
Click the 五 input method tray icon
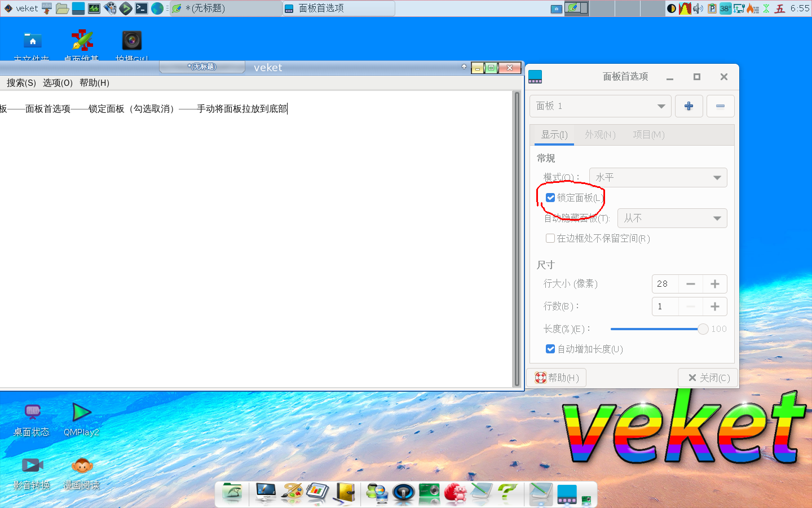coord(780,8)
